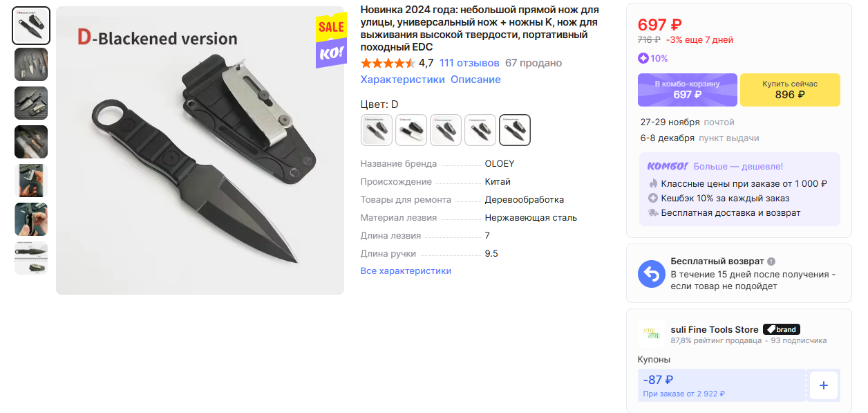Click the КОМБО! logo in promo box
868x413 pixels.
(667, 167)
